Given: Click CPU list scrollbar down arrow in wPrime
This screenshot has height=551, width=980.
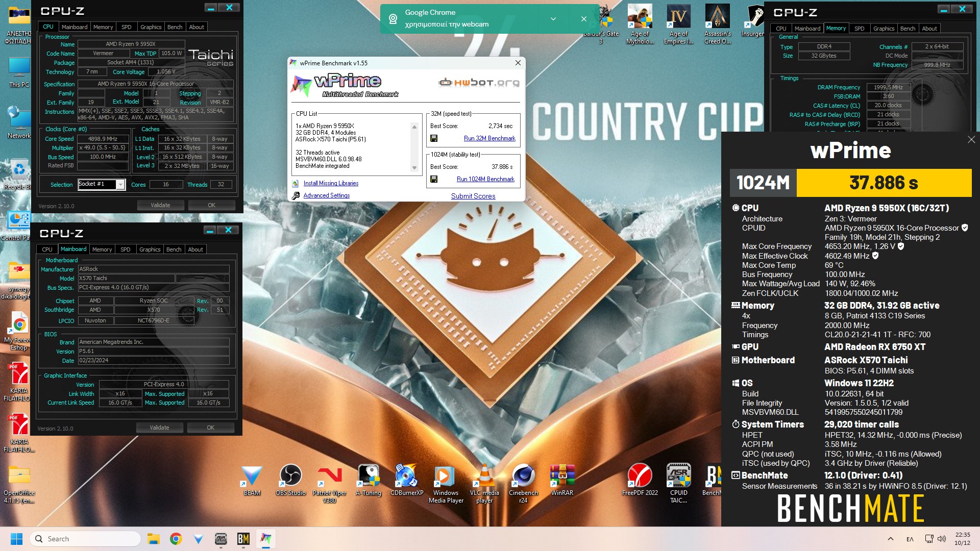Looking at the screenshot, I should tap(414, 168).
